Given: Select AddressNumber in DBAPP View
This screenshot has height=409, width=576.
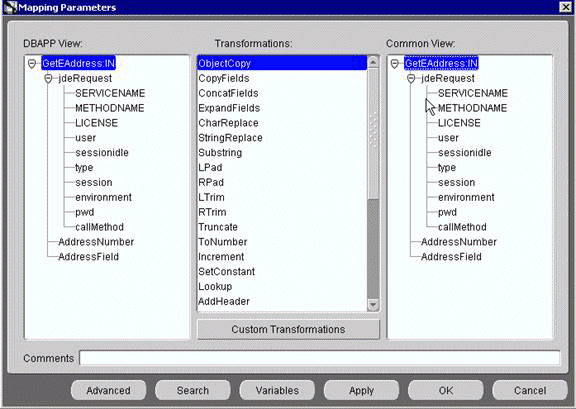Looking at the screenshot, I should pyautogui.click(x=96, y=242).
